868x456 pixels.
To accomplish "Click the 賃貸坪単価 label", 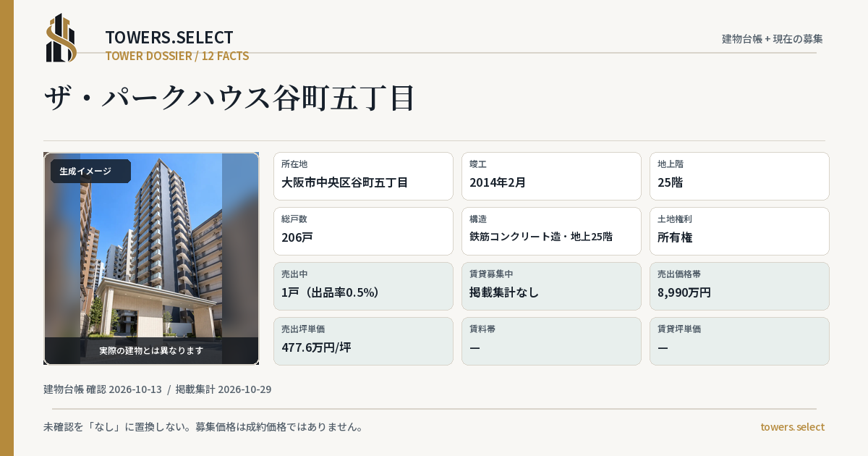I will coord(679,329).
